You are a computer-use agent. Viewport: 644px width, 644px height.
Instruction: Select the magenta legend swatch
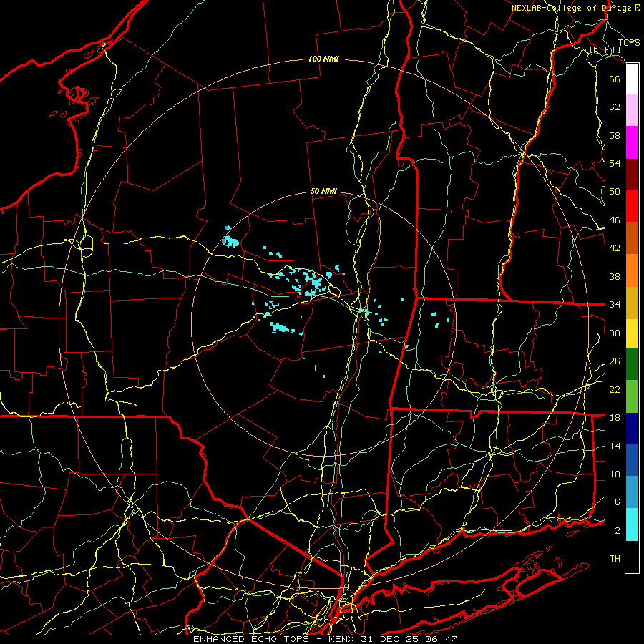click(x=632, y=142)
